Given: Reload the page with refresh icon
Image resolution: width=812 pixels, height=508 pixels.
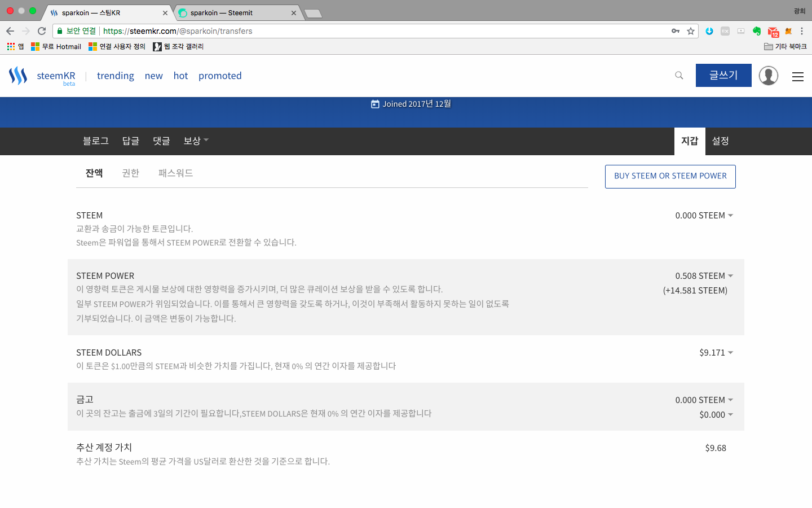Looking at the screenshot, I should click(x=42, y=31).
